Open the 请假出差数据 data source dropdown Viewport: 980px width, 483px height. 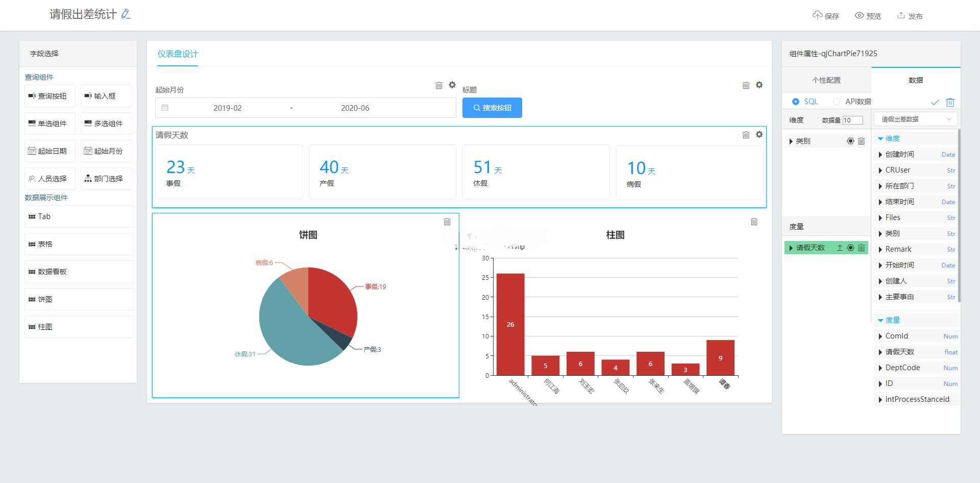coord(916,119)
